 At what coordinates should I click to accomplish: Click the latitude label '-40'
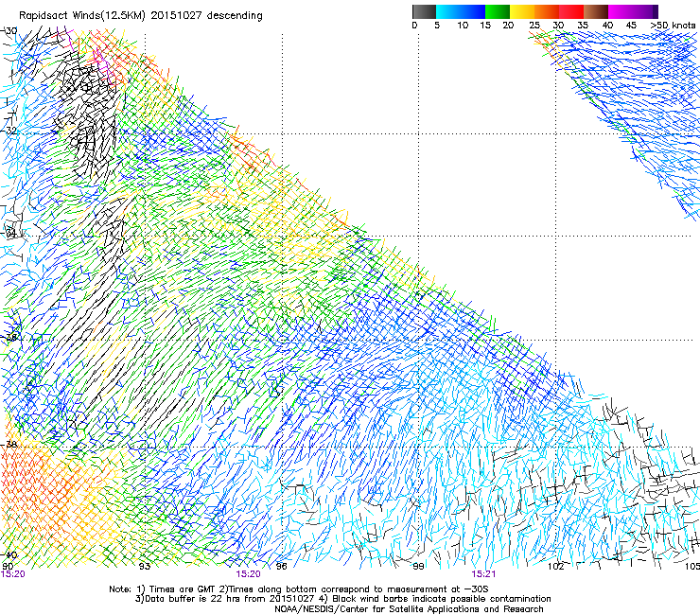[x=9, y=555]
